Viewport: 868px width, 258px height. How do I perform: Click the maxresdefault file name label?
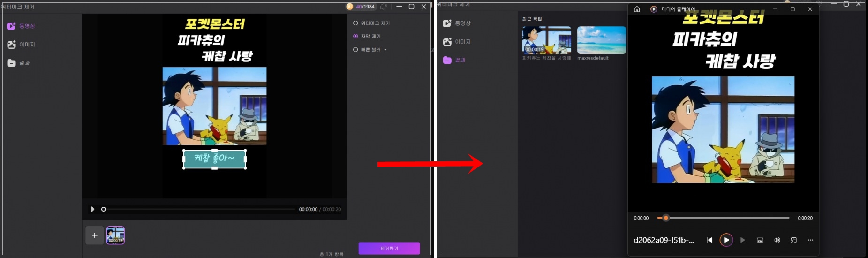[x=593, y=58]
